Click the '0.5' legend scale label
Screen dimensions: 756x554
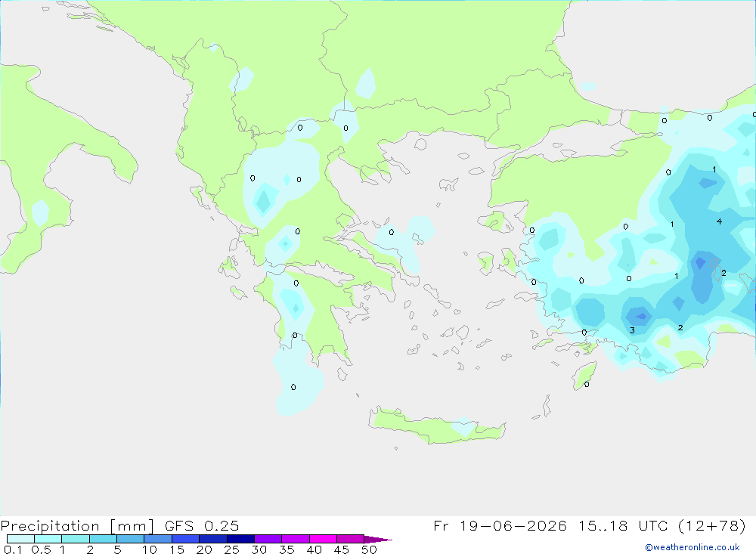41,549
